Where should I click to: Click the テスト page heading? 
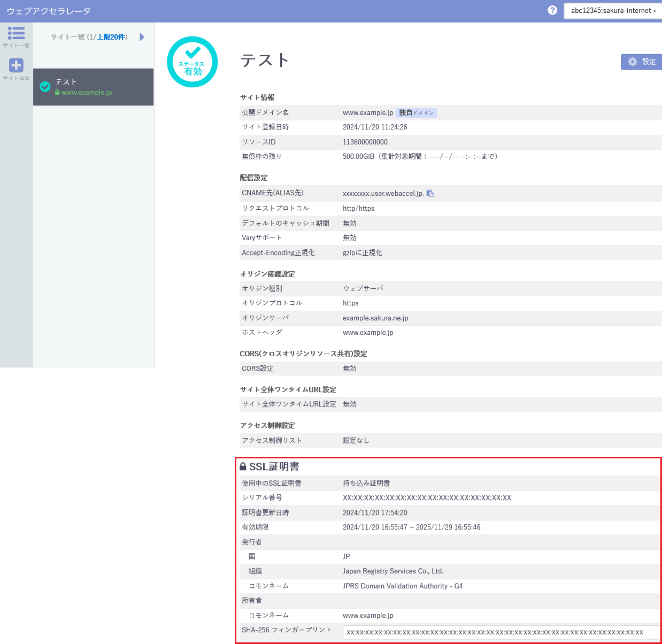[265, 60]
